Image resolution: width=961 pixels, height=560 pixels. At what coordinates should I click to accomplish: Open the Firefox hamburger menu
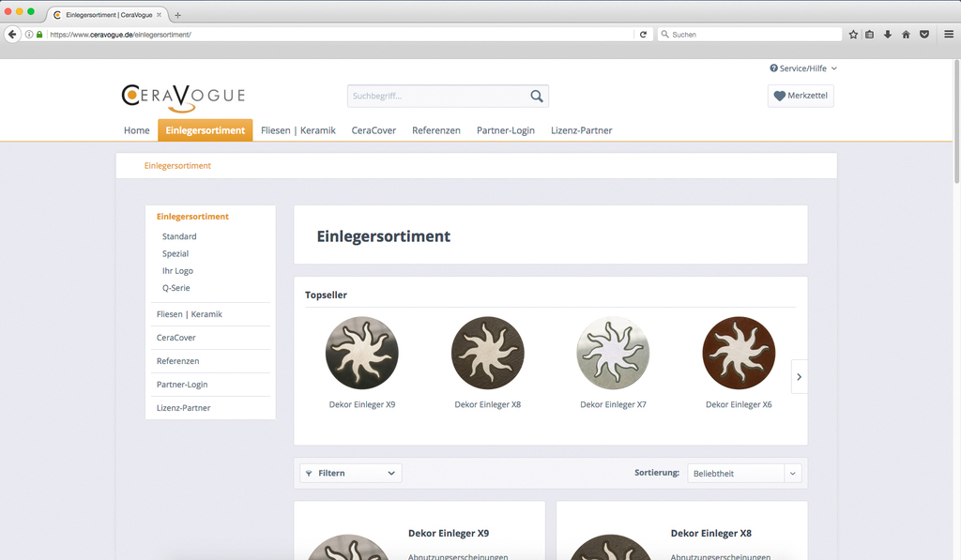pos(949,34)
